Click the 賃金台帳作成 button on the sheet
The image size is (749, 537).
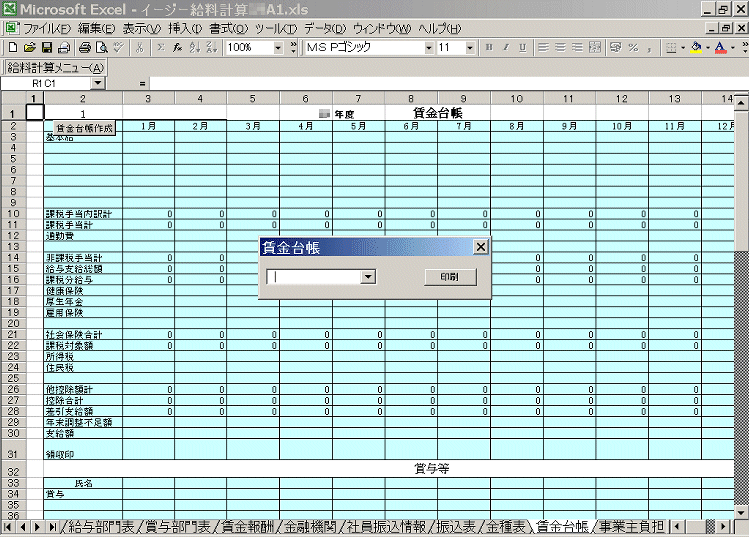[84, 128]
